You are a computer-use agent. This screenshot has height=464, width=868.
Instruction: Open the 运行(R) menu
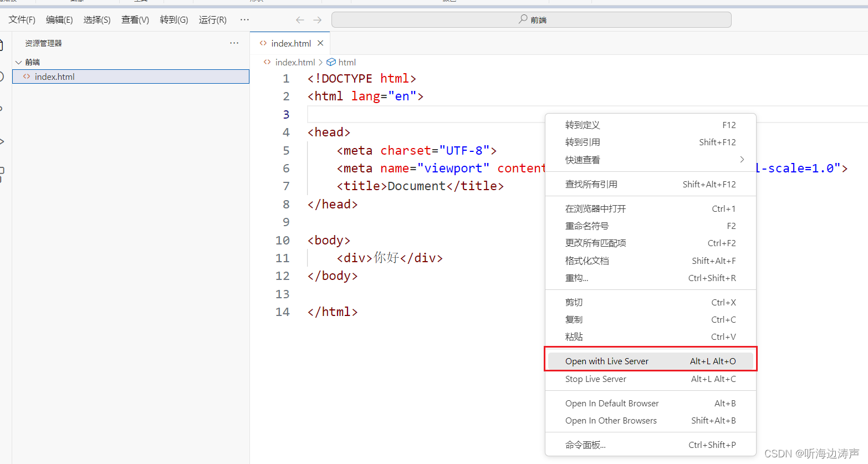[213, 20]
